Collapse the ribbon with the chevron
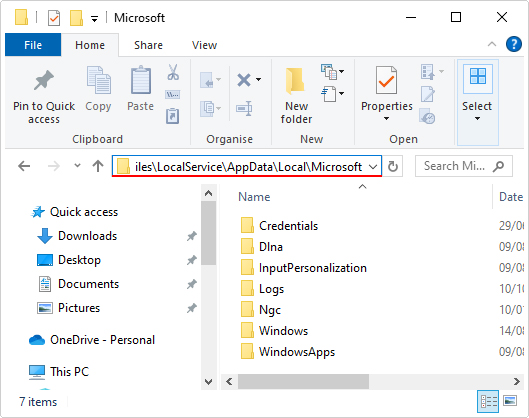The image size is (529, 418). (x=492, y=44)
